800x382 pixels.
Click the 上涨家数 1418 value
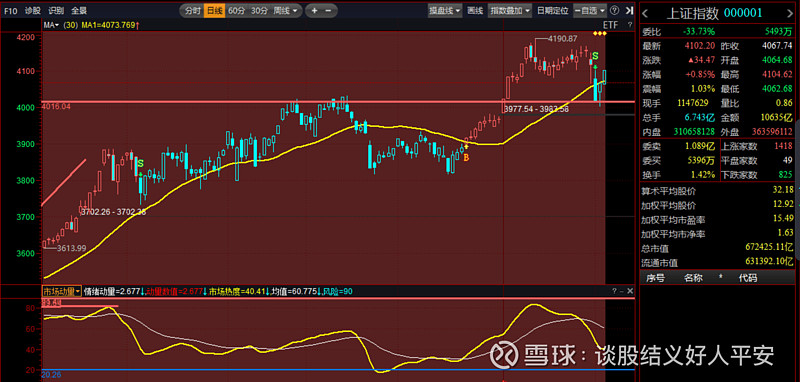[x=783, y=146]
